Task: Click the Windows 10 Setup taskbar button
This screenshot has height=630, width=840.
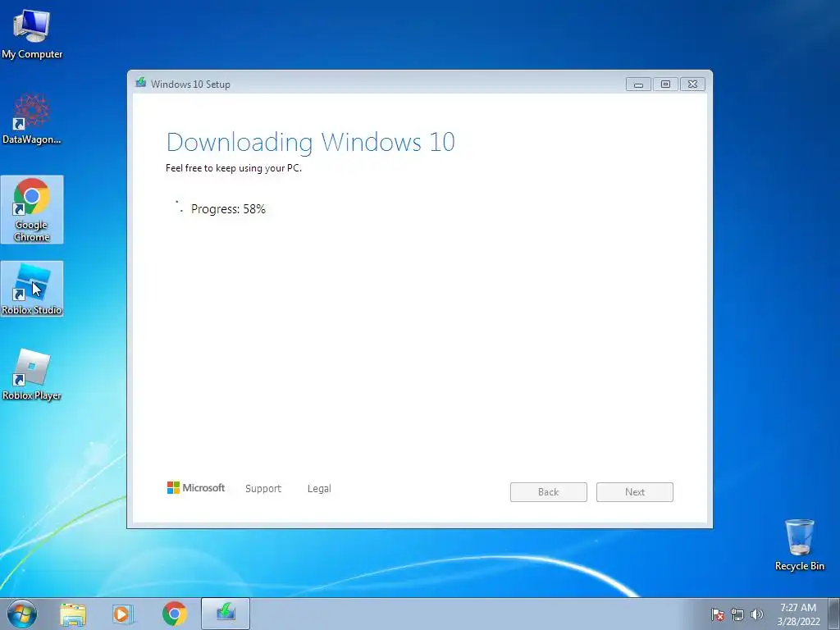Action: (226, 614)
